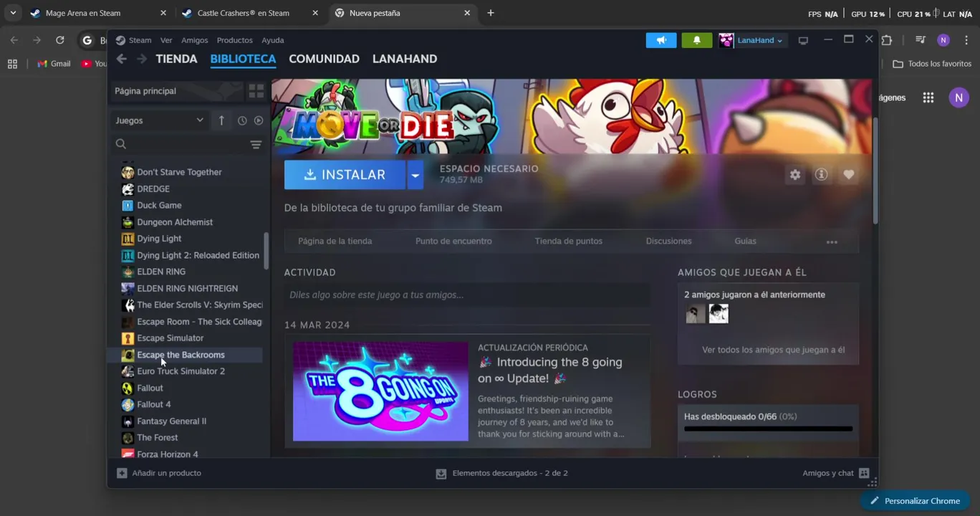Screen dimensions: 980x516
Task: Switch to Castle Crashers en Steam tab
Action: click(x=249, y=13)
